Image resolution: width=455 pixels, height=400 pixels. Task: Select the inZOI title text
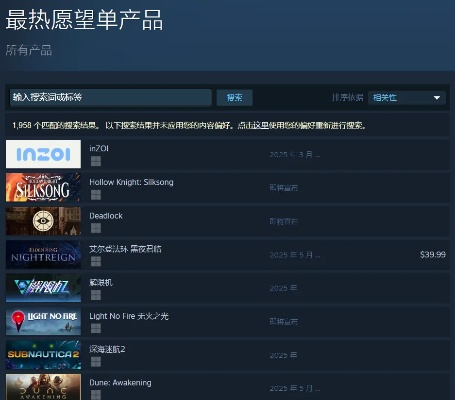(x=99, y=149)
